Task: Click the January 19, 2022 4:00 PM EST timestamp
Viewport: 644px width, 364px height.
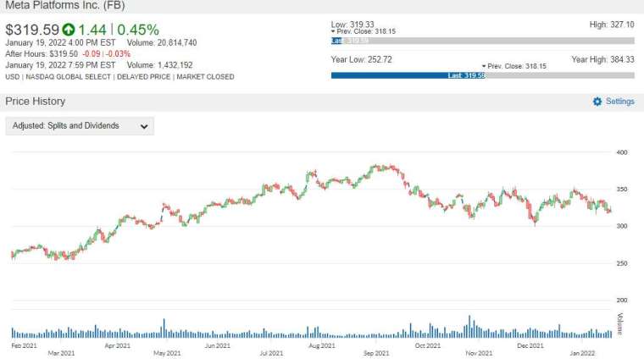Action: [60, 42]
